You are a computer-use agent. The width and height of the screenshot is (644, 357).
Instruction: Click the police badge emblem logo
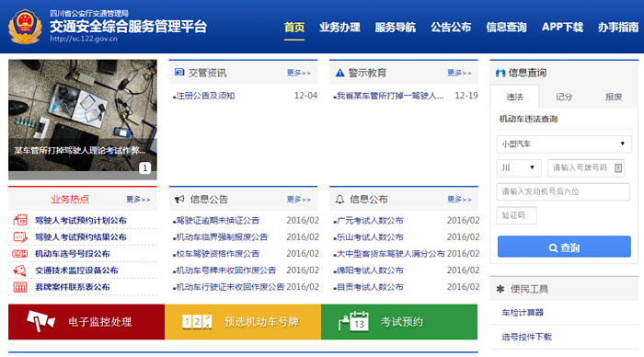25,27
